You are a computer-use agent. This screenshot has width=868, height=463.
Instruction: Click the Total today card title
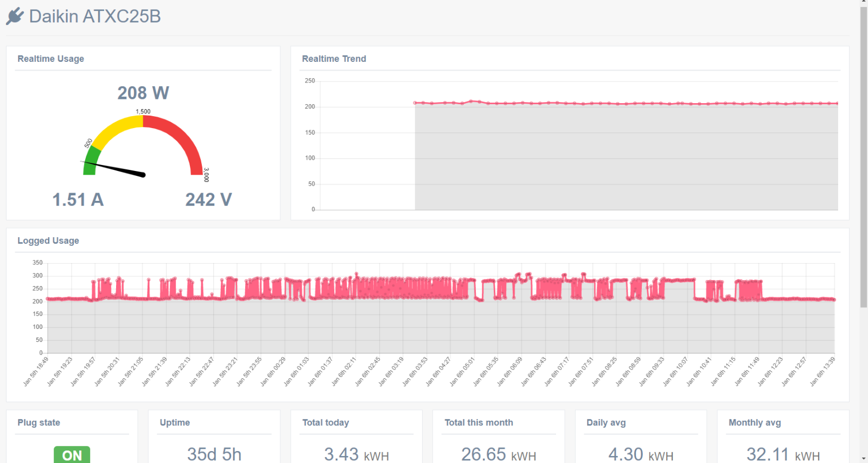click(x=325, y=422)
